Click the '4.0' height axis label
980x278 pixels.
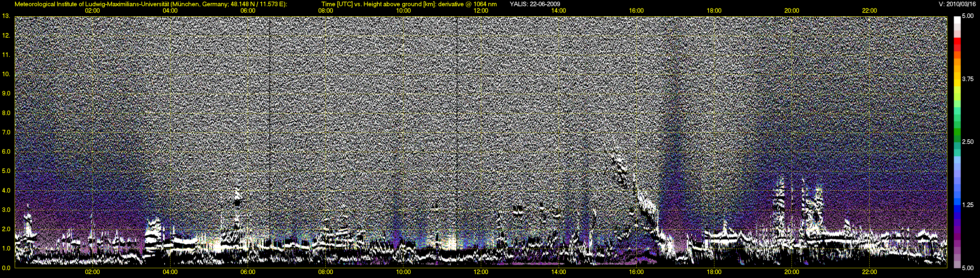[x=6, y=190]
